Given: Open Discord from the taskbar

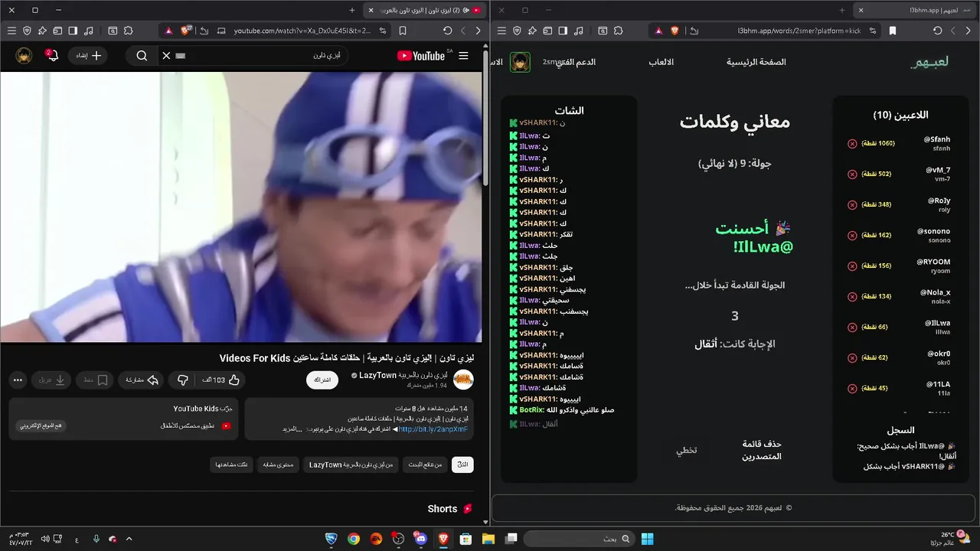Looking at the screenshot, I should [x=420, y=539].
